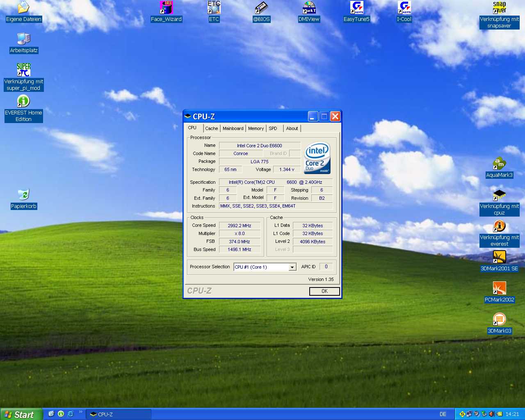Click the OK button in CPU-Z
Screen dimensions: 525x420
324,291
